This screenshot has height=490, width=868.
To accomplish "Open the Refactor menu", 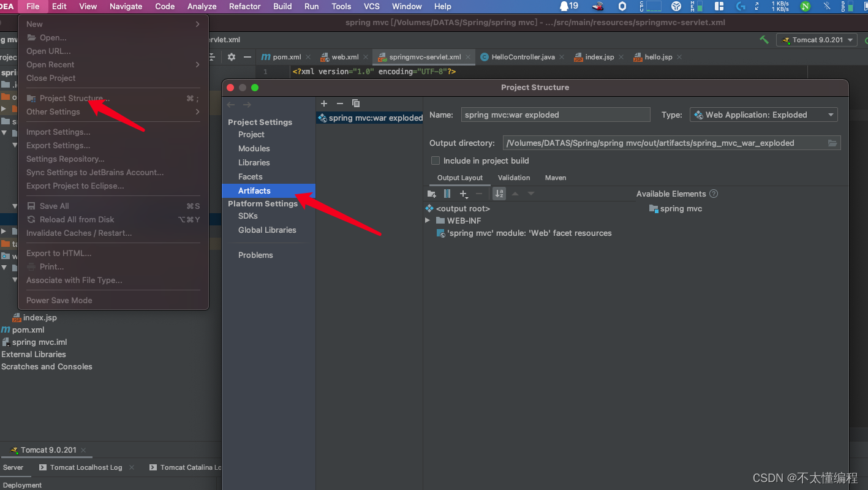I will (x=244, y=6).
